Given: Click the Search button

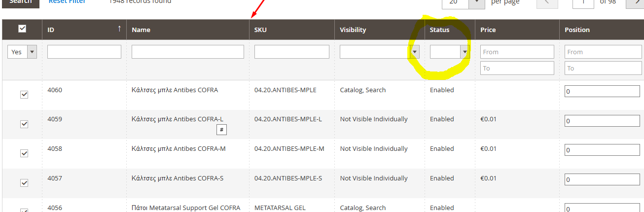Looking at the screenshot, I should click(20, 2).
